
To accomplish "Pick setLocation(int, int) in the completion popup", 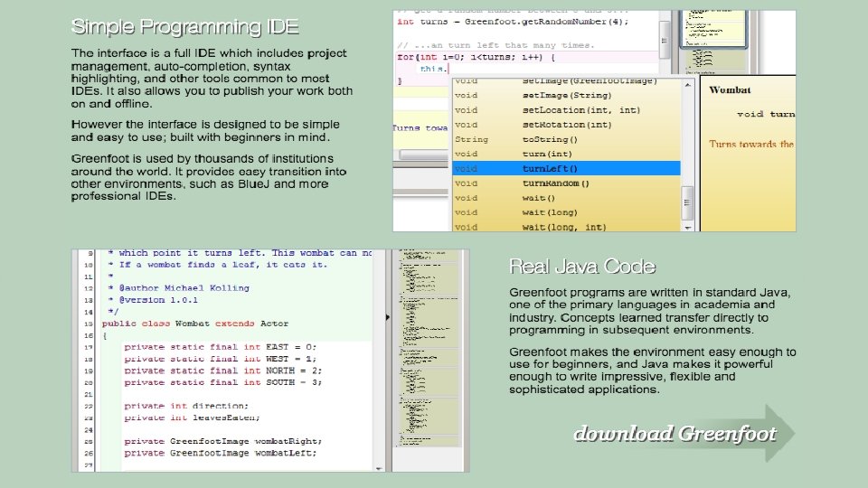I will [x=566, y=110].
